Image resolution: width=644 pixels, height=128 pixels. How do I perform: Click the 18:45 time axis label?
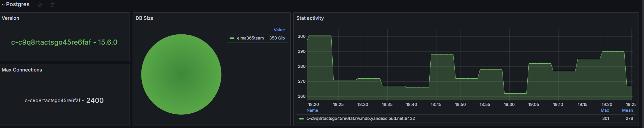tap(436, 105)
